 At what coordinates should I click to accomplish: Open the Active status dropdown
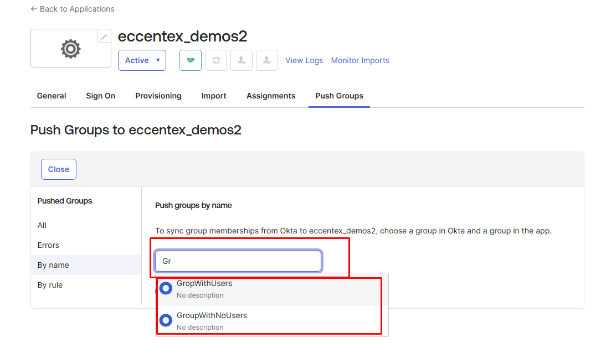pyautogui.click(x=142, y=60)
